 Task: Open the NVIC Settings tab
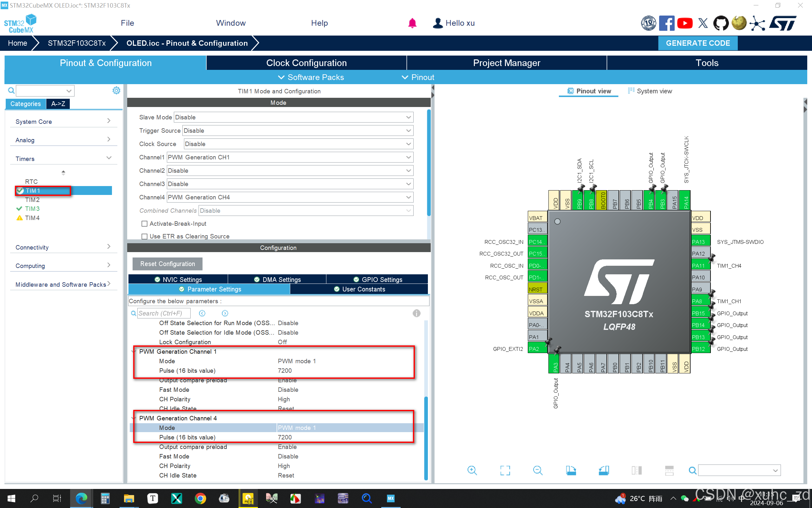pos(178,279)
